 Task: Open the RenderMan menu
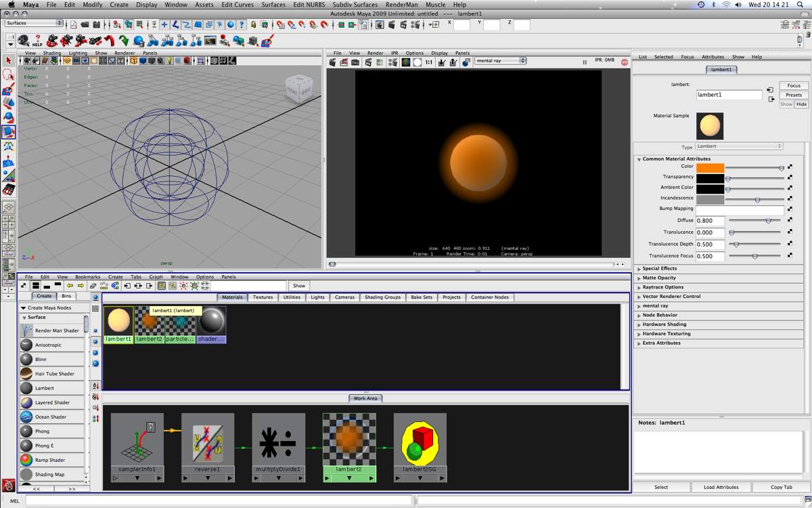(401, 5)
